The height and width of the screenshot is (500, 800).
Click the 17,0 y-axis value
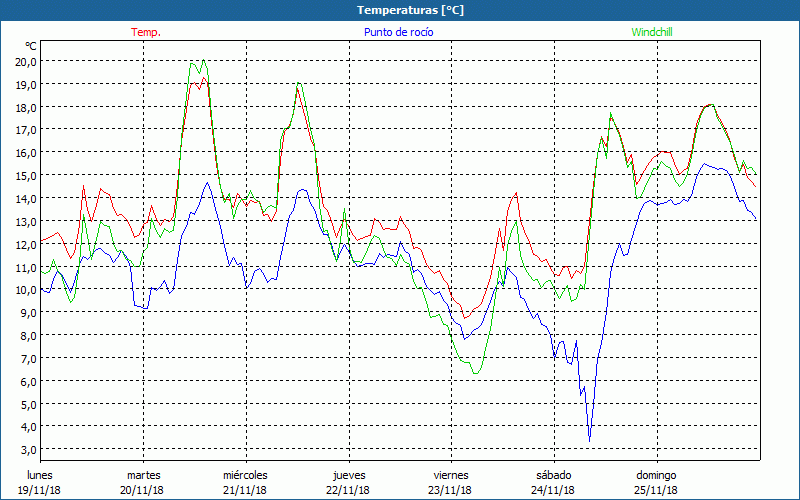[x=27, y=130]
